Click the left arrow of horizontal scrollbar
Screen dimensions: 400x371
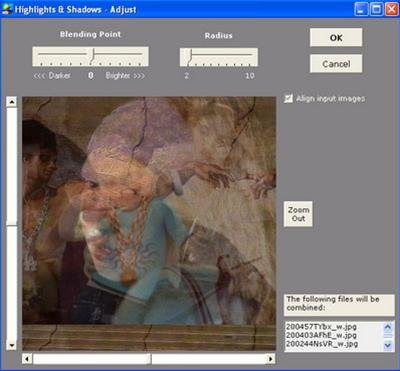[x=27, y=359]
